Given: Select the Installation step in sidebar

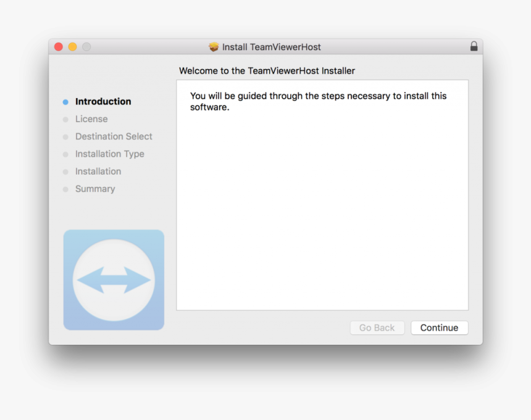Looking at the screenshot, I should [98, 171].
